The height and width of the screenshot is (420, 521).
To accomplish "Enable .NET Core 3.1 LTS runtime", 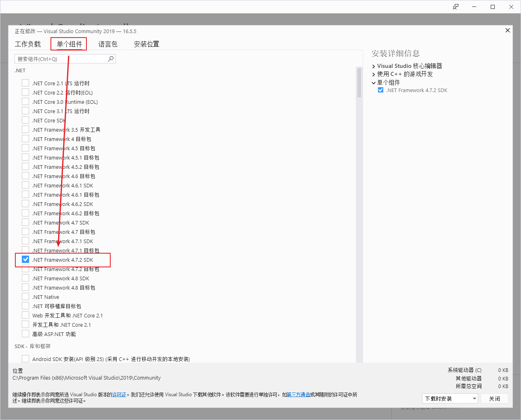I will pyautogui.click(x=25, y=111).
